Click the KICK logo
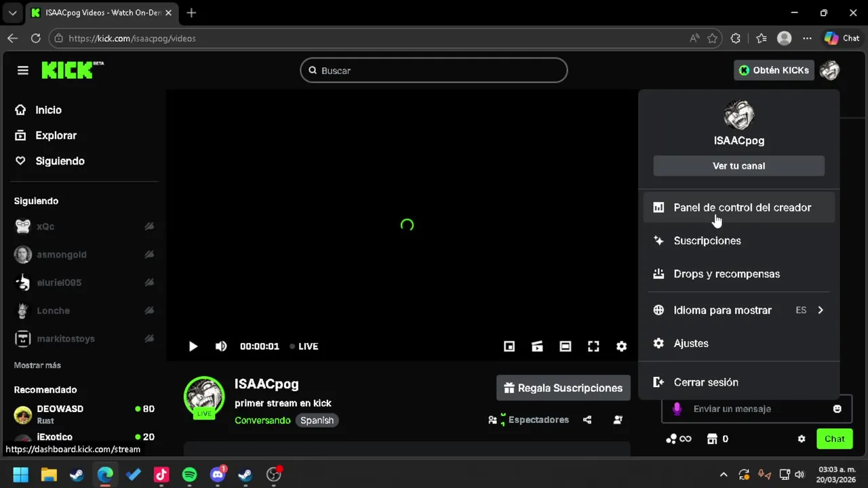 point(72,70)
